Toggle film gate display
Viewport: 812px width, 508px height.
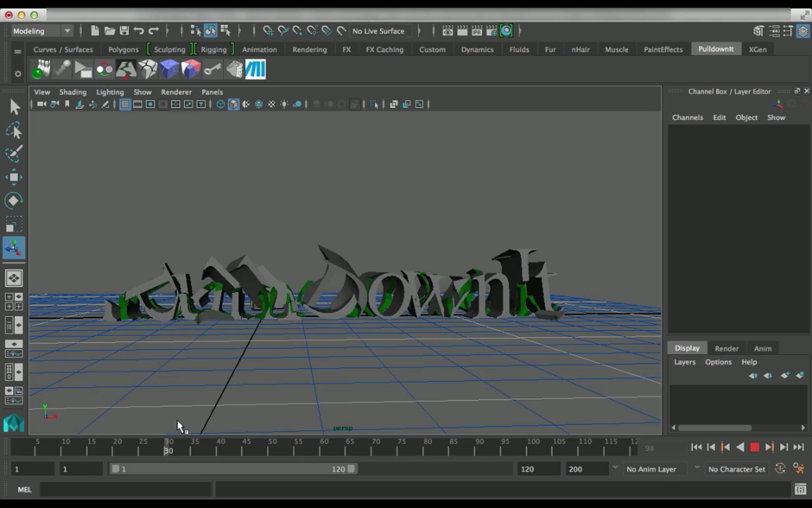point(138,104)
